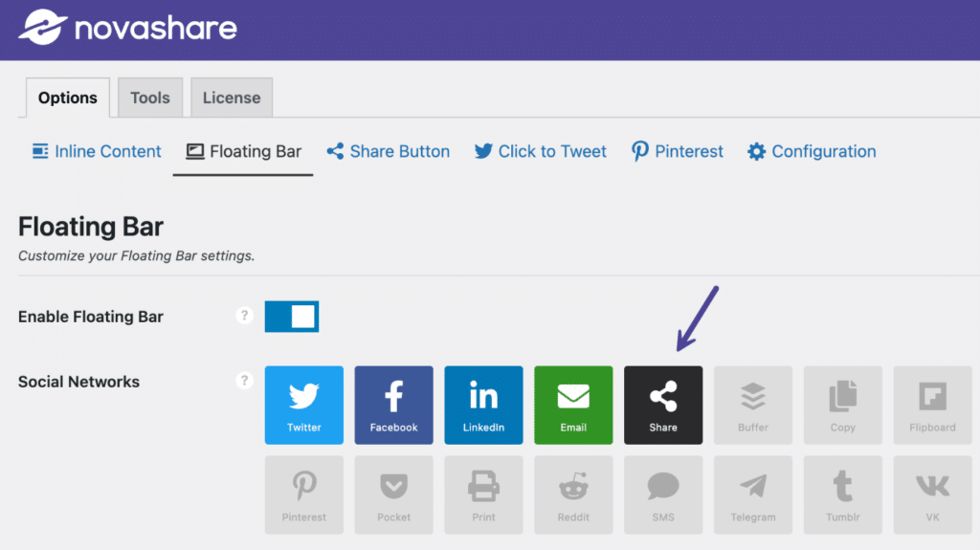Viewport: 980px width, 550px height.
Task: Click 'Customize your Floating Bar settings.' text
Action: point(136,256)
